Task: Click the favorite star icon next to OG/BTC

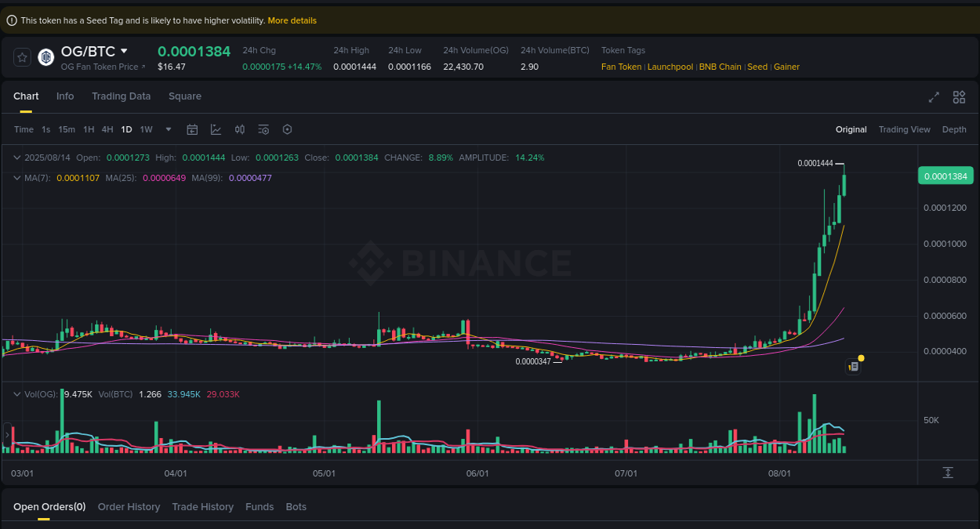Action: [21, 56]
